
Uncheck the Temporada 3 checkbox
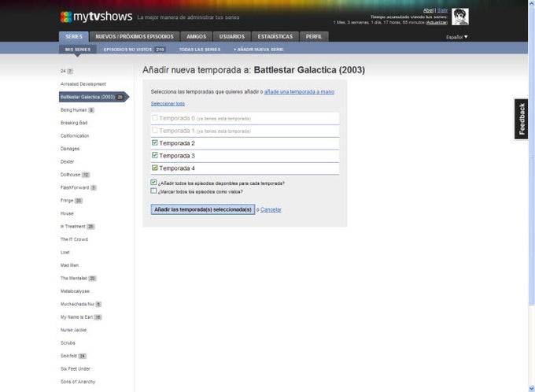coord(154,155)
